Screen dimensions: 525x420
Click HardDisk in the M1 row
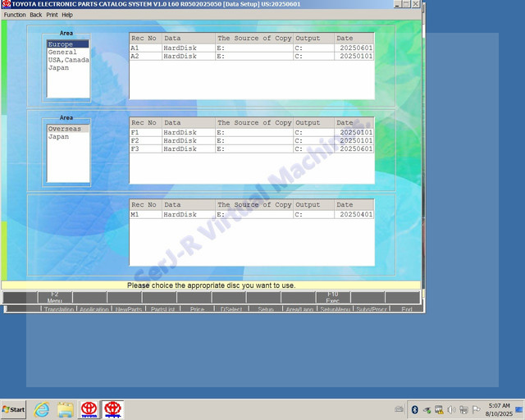180,214
